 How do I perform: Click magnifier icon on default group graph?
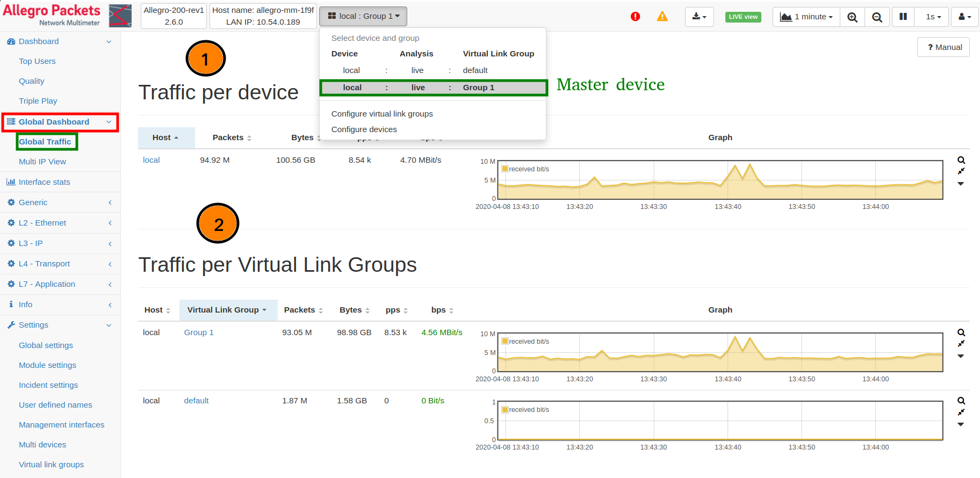(961, 401)
